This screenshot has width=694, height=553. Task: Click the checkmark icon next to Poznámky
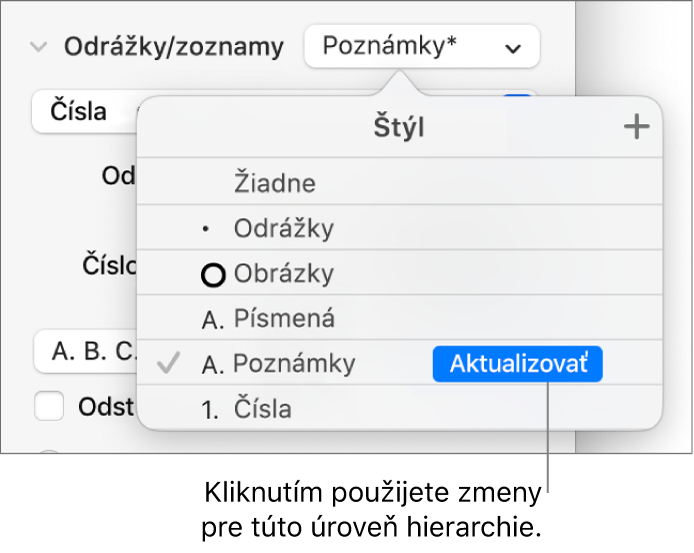(x=170, y=365)
